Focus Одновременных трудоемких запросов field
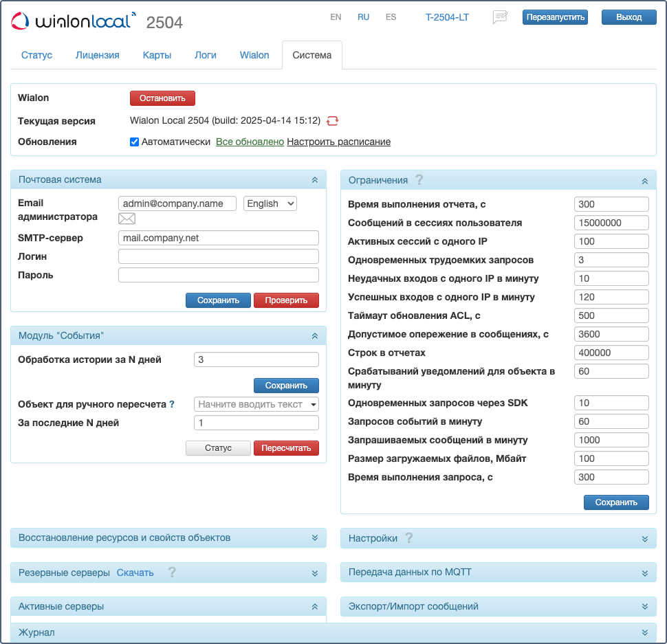Image resolution: width=667 pixels, height=644 pixels. pyautogui.click(x=611, y=260)
